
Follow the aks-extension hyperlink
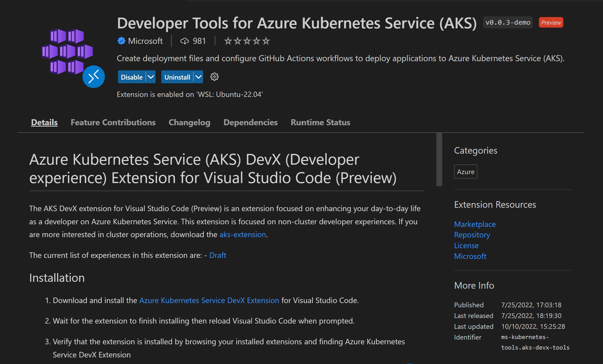pos(243,235)
